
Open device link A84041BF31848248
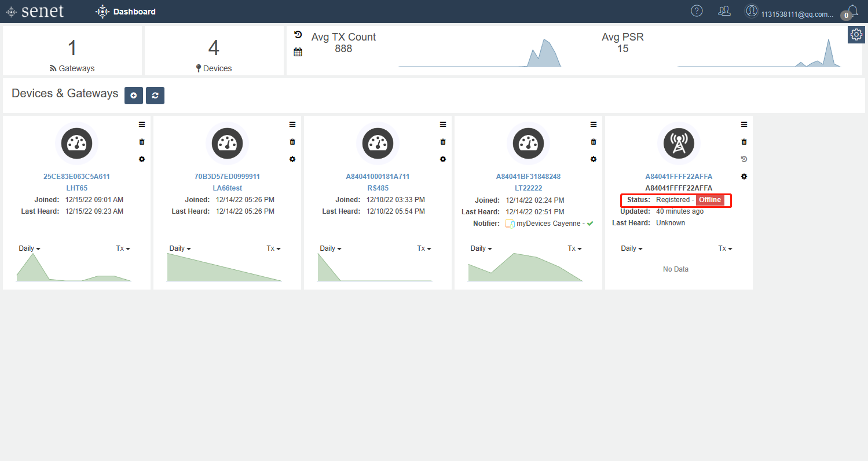tap(528, 177)
